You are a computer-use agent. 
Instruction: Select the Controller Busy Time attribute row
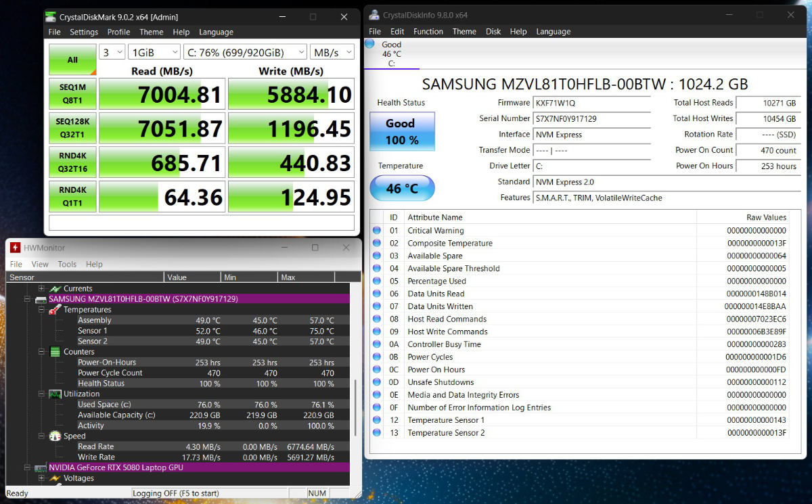(580, 344)
